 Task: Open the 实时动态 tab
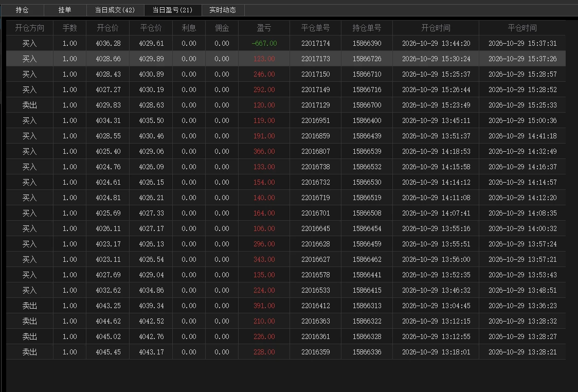(x=223, y=10)
